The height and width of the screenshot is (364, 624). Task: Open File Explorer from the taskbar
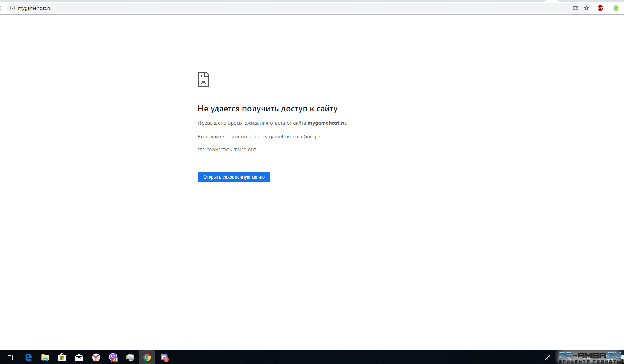45,357
